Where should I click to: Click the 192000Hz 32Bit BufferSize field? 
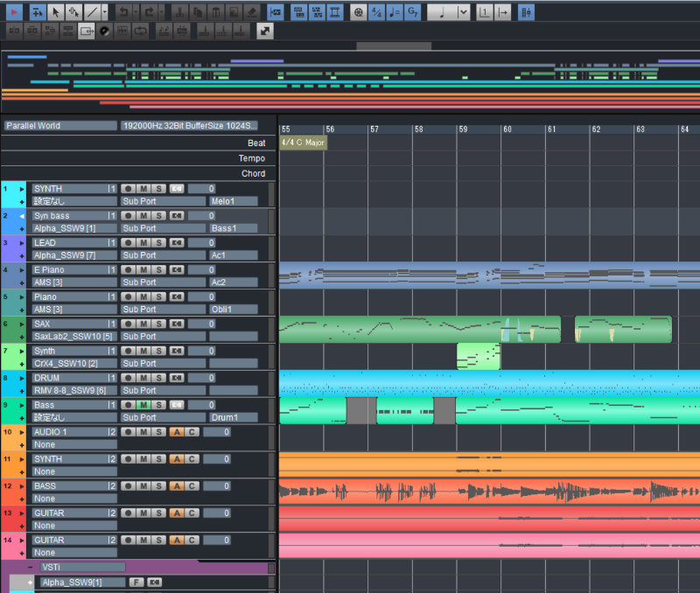[x=189, y=125]
